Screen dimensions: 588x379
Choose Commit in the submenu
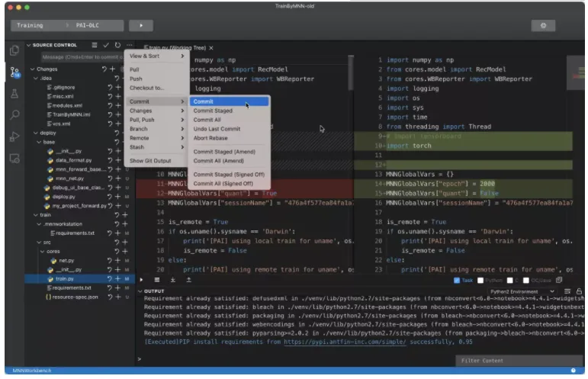pos(229,101)
